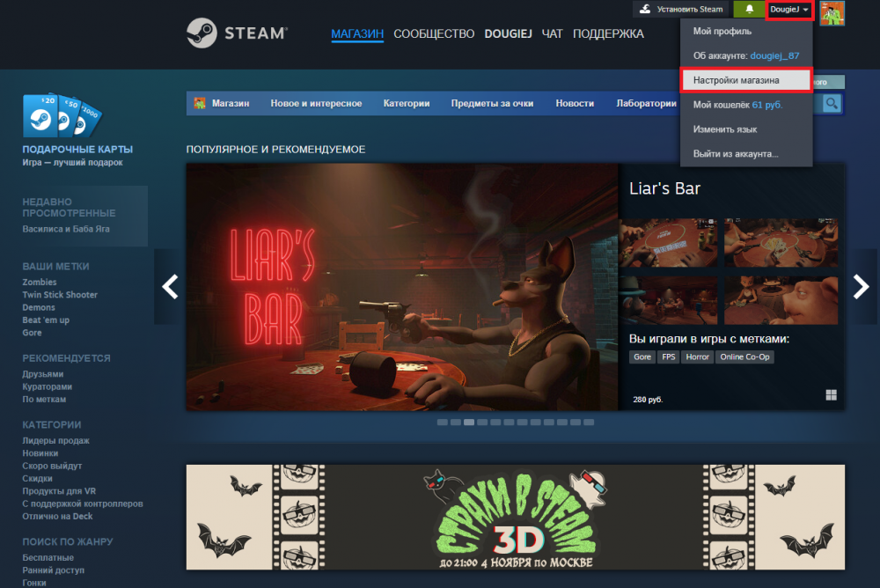Open notifications bell icon

pos(749,9)
